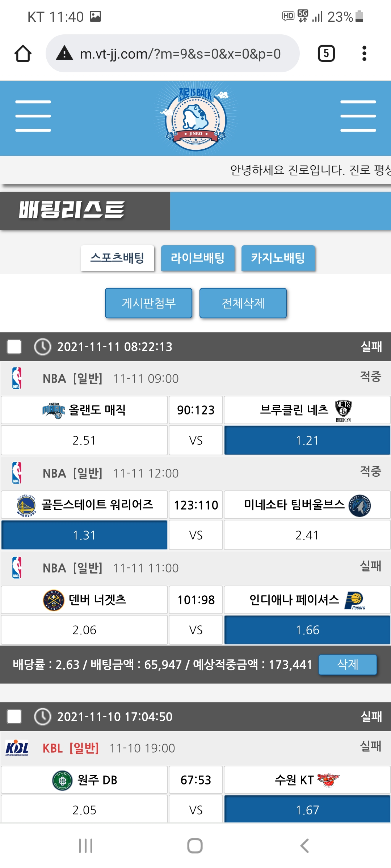
Task: Tap the address bar URL field
Action: tap(180, 54)
